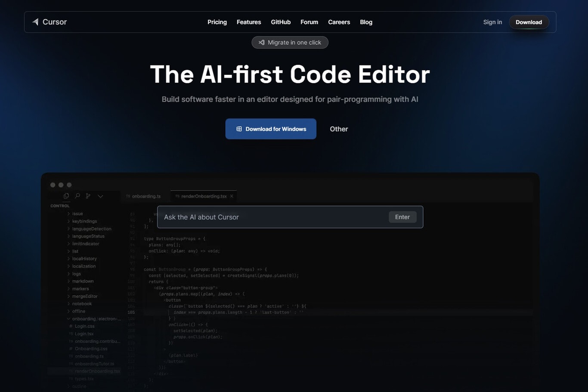Click the Visual Studio icon in Migrate badge

pos(261,42)
